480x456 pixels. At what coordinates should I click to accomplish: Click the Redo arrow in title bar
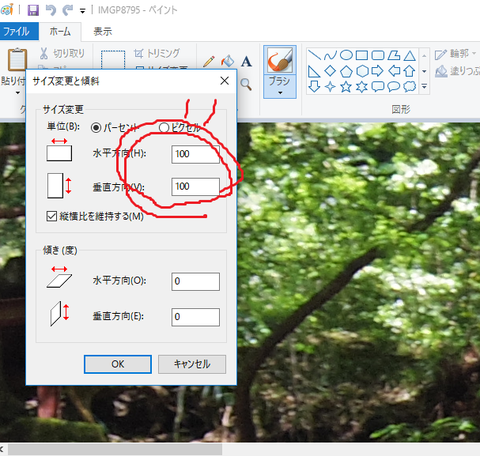click(x=68, y=10)
